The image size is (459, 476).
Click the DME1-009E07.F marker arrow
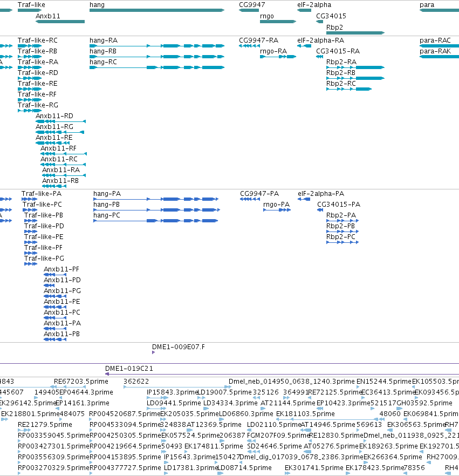(153, 352)
